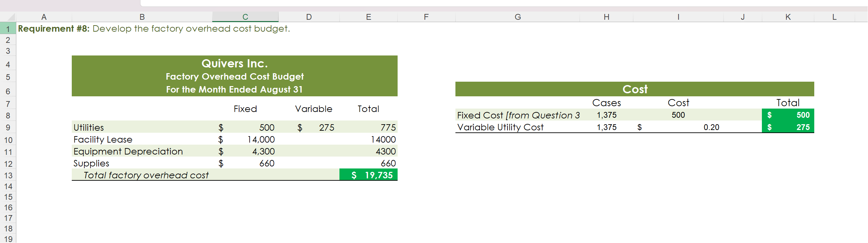Click green $500 total in Cost table
The width and height of the screenshot is (868, 243).
(788, 115)
